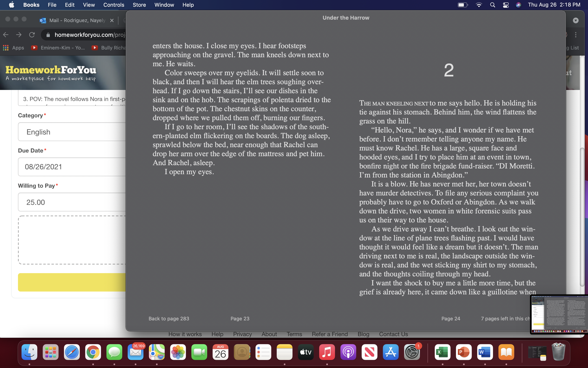Open the Contact Us footer link

click(x=394, y=334)
